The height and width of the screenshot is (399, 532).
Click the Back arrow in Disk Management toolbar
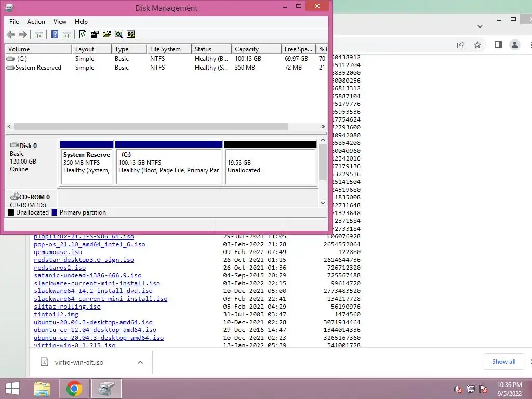(11, 34)
